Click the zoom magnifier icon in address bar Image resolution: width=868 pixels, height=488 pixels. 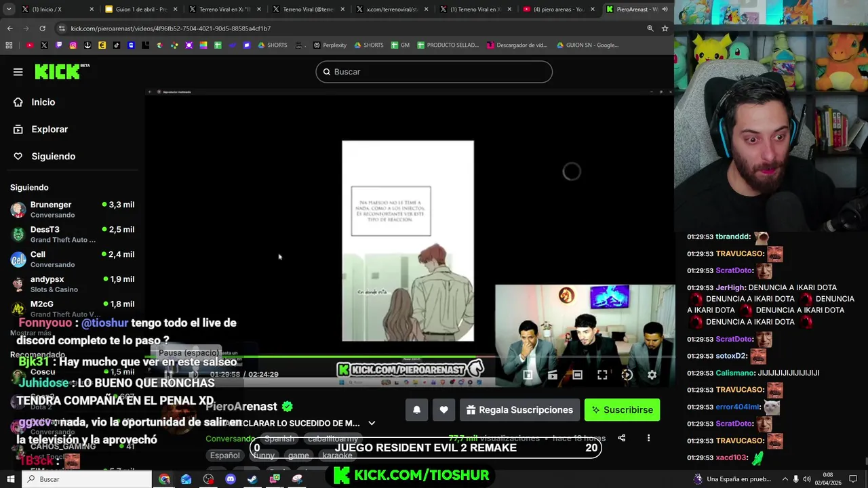(650, 28)
